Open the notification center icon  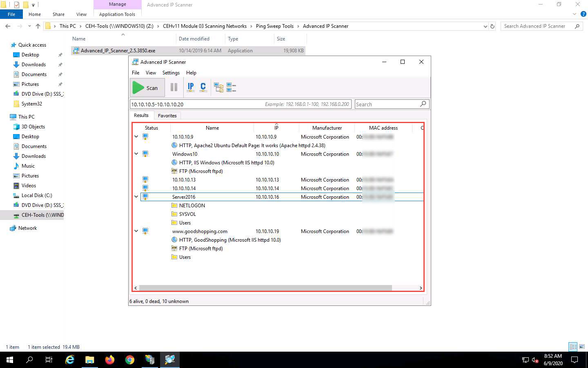tap(575, 360)
